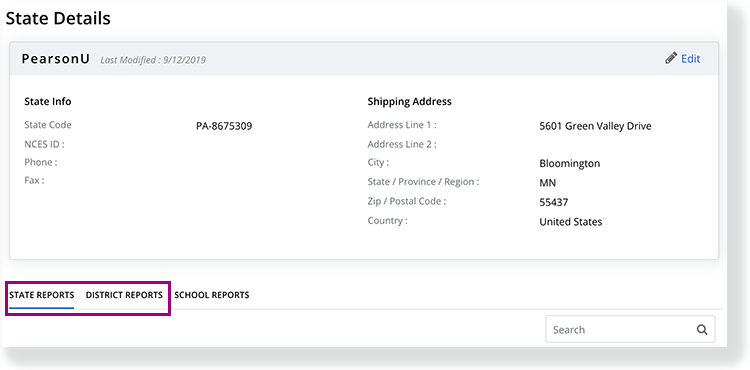Image resolution: width=750 pixels, height=370 pixels.
Task: Click the Last Modified date text
Action: point(153,60)
